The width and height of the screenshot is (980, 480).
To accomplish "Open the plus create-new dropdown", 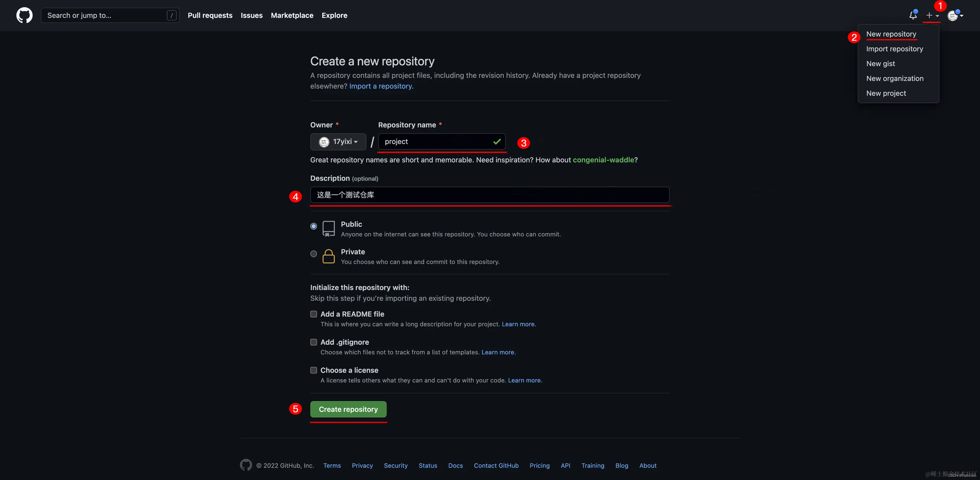I will click(x=932, y=15).
